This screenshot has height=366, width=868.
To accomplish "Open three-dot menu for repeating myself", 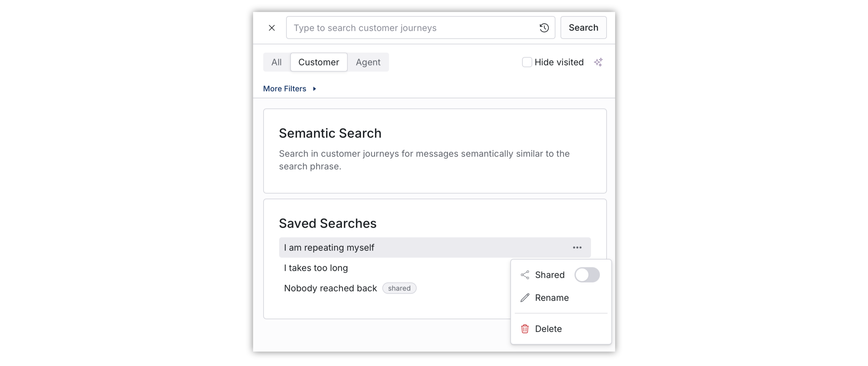I will point(577,248).
